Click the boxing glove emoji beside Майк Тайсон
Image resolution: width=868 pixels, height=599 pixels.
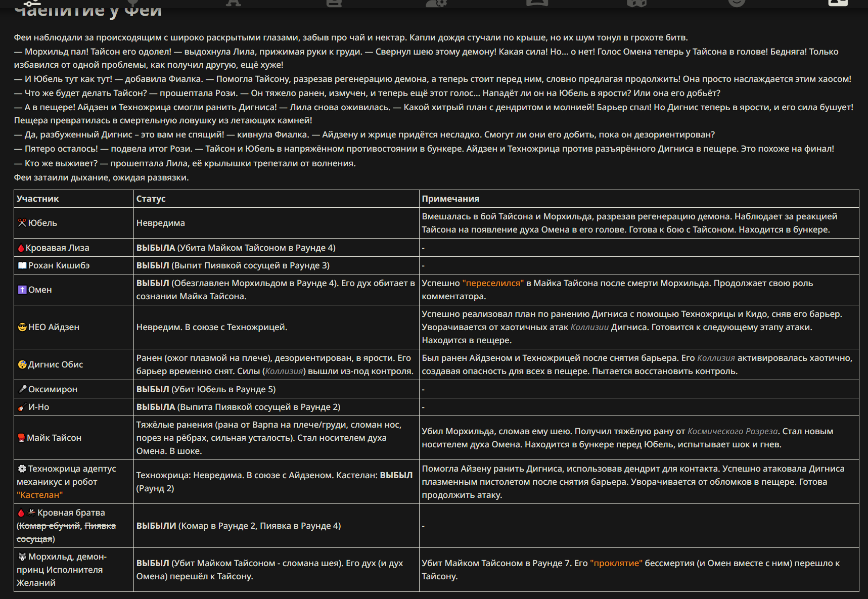tap(21, 438)
